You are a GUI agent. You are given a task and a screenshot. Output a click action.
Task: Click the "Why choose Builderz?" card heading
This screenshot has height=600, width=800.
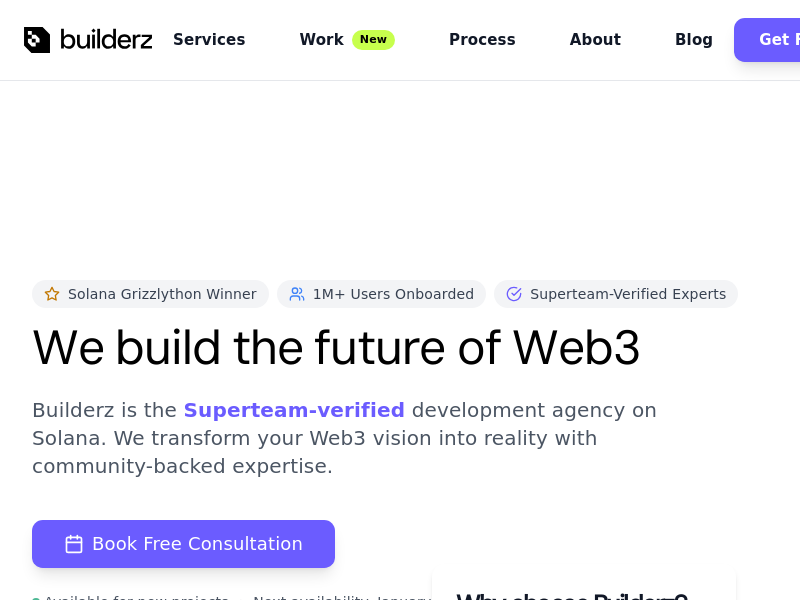pos(572,596)
